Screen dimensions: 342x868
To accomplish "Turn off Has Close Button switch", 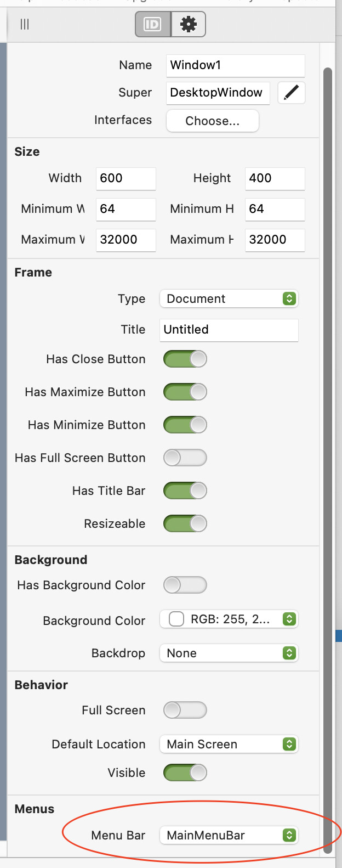I will [185, 359].
